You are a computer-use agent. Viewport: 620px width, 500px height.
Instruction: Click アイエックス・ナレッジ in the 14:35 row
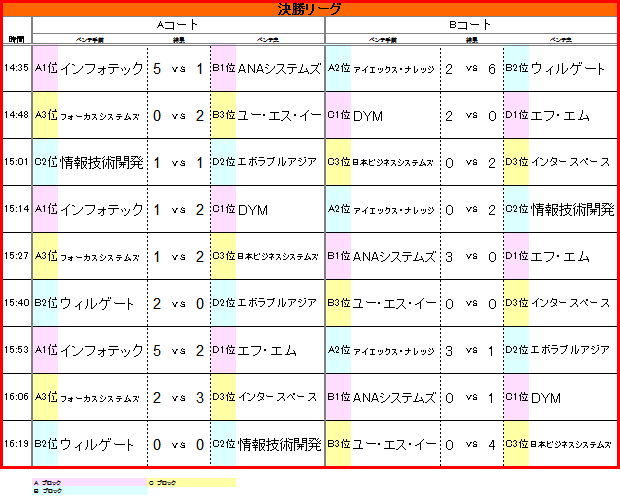[x=393, y=70]
